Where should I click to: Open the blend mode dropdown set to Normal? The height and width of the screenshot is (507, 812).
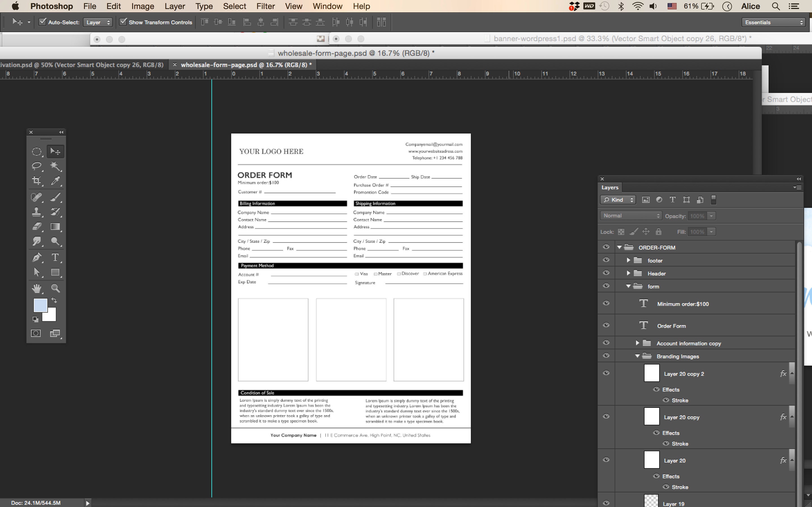point(630,215)
